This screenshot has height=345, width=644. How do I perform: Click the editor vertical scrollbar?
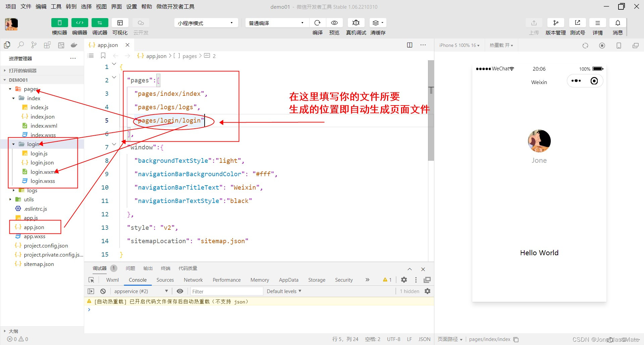tap(431, 111)
